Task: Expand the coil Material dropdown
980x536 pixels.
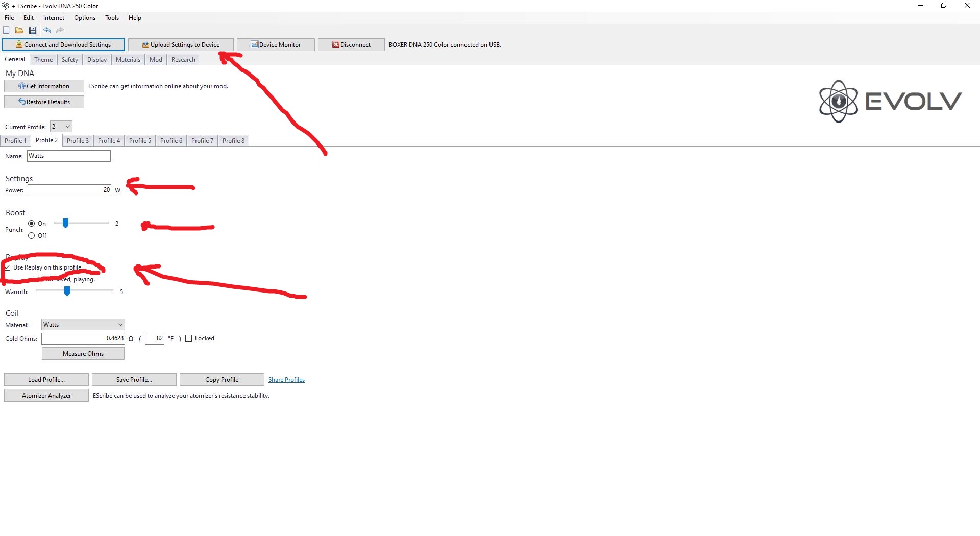Action: (83, 325)
